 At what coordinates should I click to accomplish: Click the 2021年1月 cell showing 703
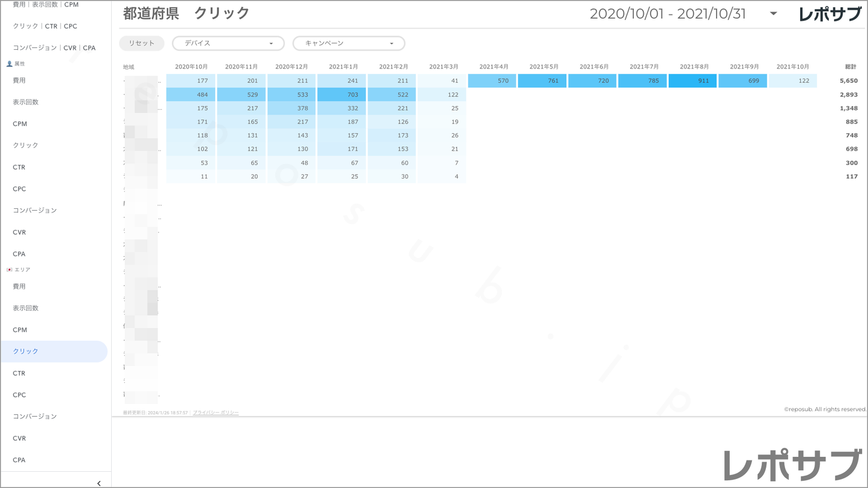pos(342,95)
